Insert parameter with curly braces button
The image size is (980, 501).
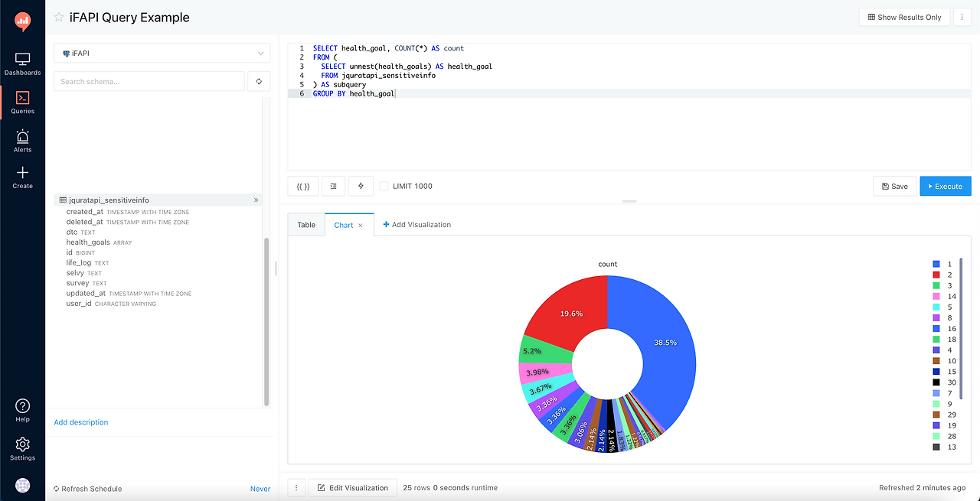point(302,186)
